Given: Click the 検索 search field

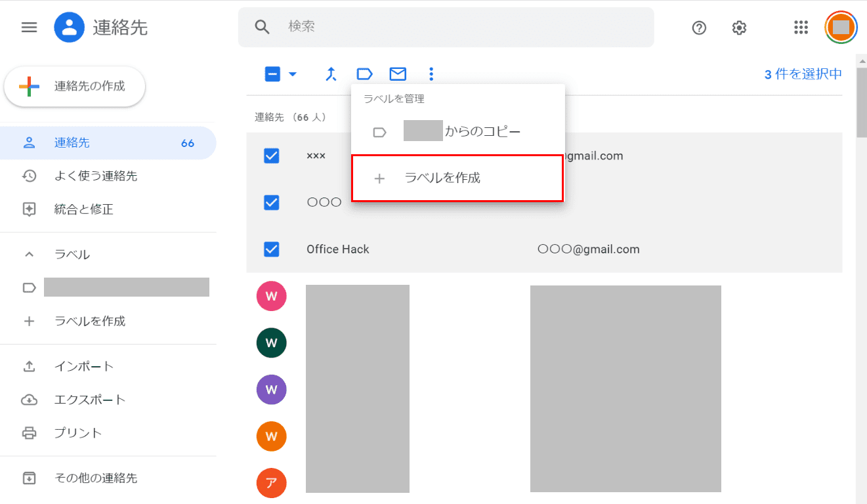Looking at the screenshot, I should click(446, 27).
